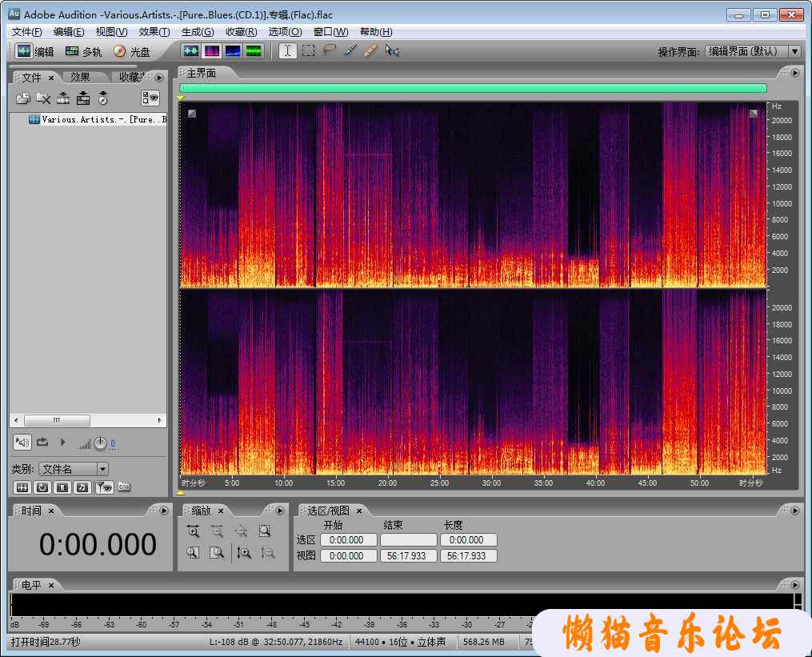Screen dimensions: 812x657
Task: Click Insert into CD list icon
Action: click(x=103, y=98)
